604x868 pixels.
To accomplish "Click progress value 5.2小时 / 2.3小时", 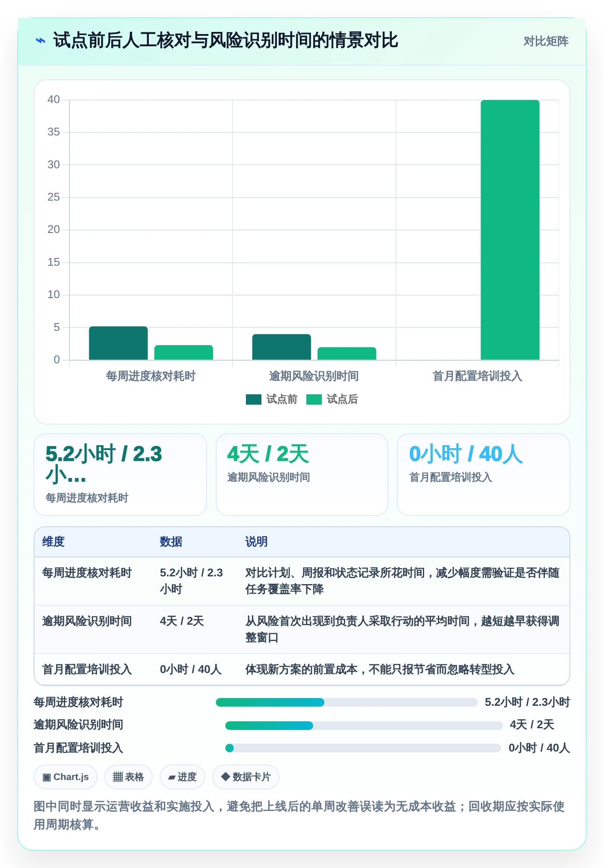I will point(527,702).
